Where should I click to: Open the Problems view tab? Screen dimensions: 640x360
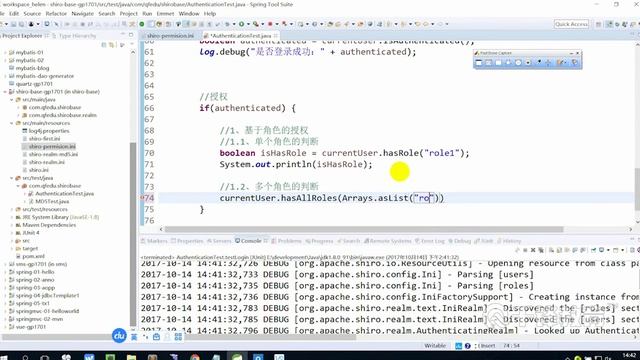(286, 241)
